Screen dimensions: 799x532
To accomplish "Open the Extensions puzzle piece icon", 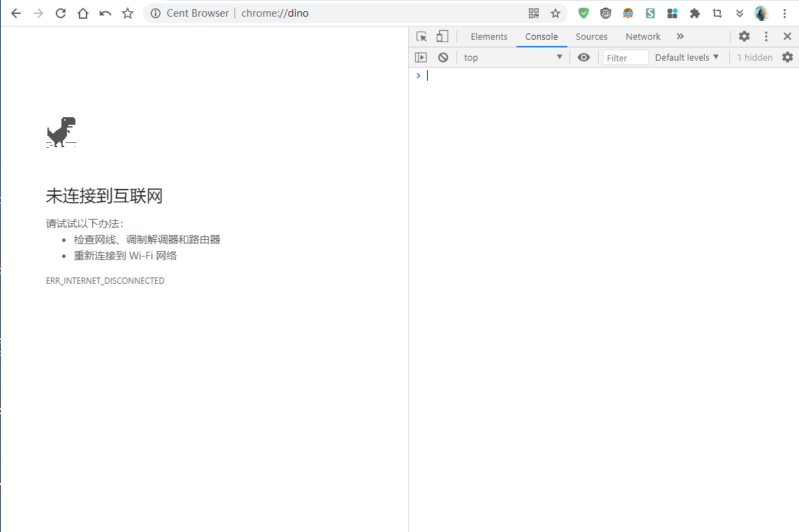I will 694,13.
